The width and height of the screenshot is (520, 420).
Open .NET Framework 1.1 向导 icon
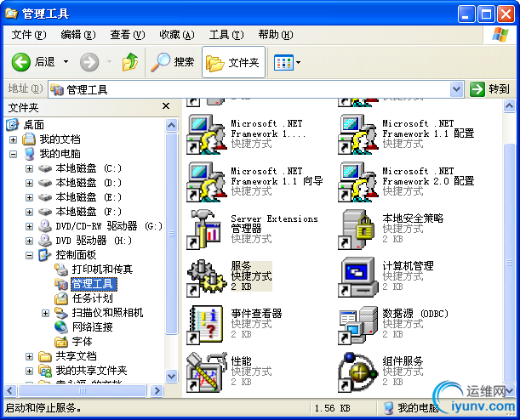pos(207,182)
